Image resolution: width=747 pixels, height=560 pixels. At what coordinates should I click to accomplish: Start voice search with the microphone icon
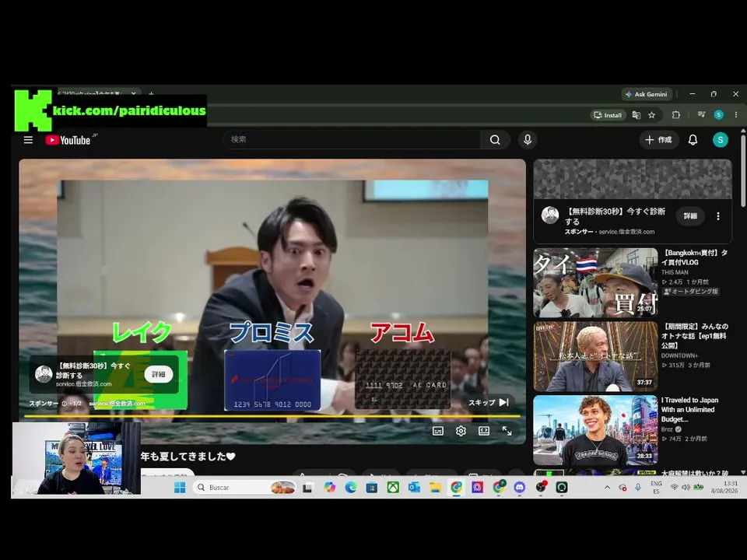click(528, 140)
